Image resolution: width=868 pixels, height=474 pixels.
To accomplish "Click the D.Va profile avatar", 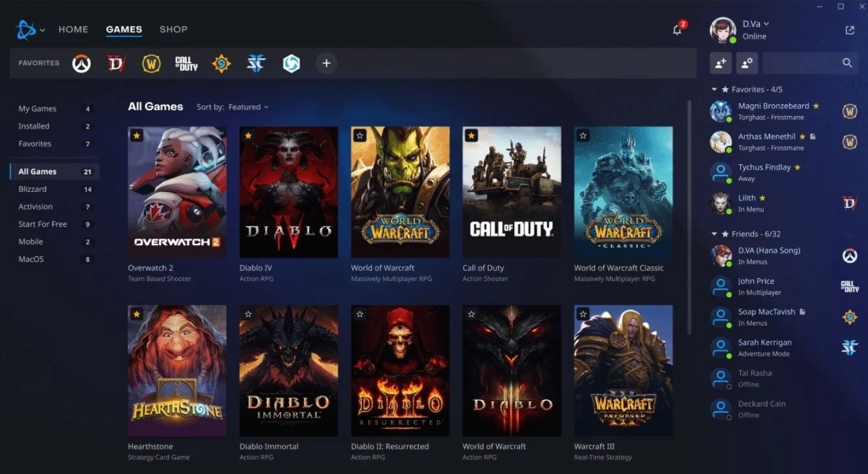I will (x=723, y=30).
